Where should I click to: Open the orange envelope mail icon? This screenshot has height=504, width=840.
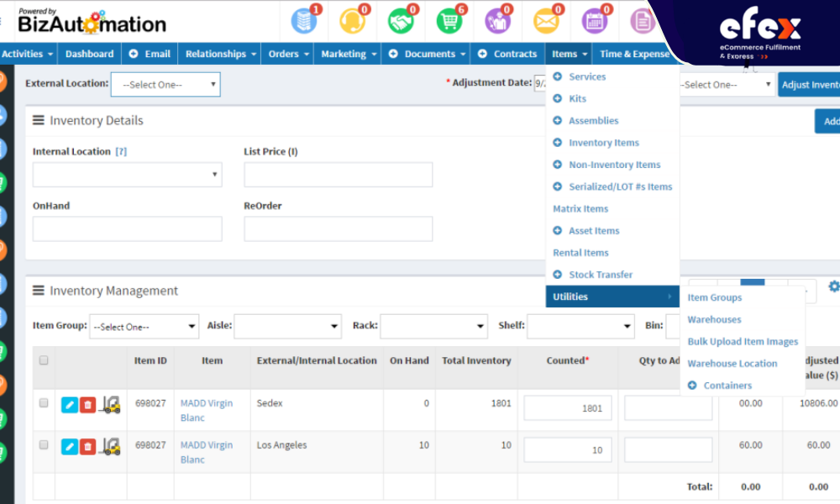tap(546, 22)
